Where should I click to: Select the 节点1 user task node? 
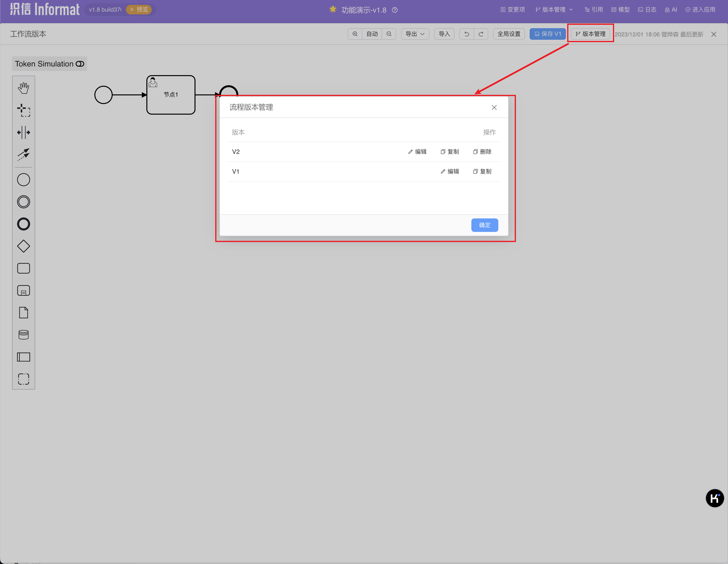click(171, 95)
